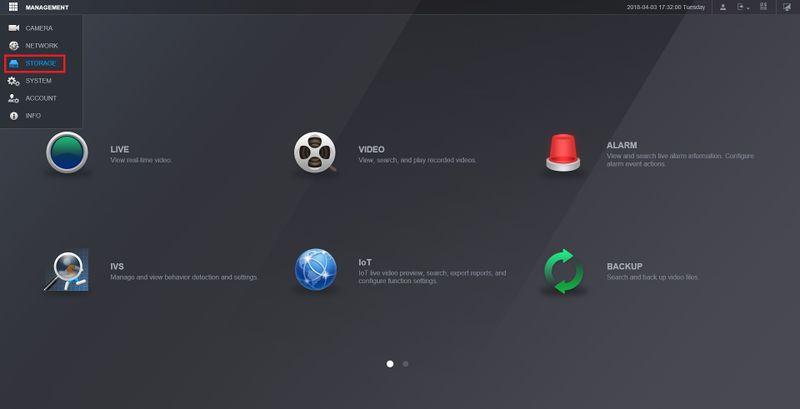Open the Account menu item
Screen dimensions: 800x409
[x=41, y=98]
